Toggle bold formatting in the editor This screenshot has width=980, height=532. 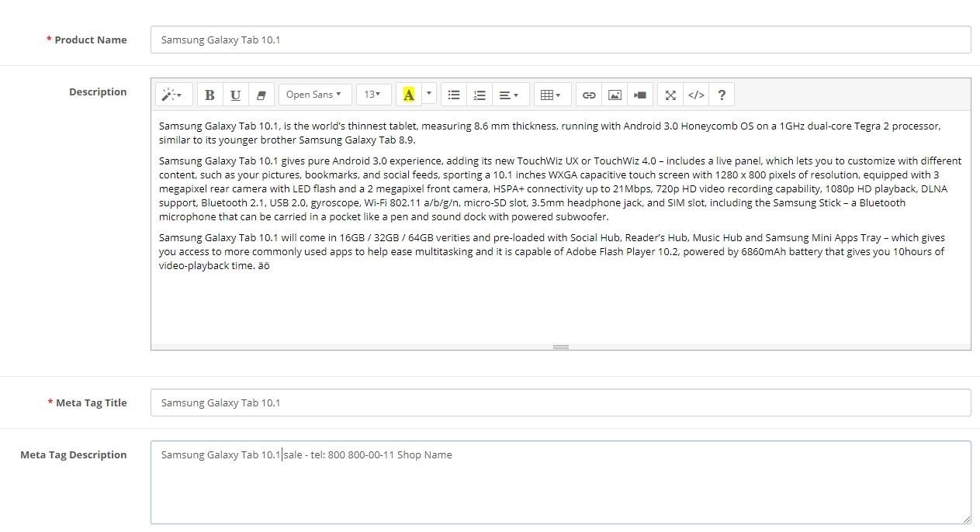click(x=210, y=95)
